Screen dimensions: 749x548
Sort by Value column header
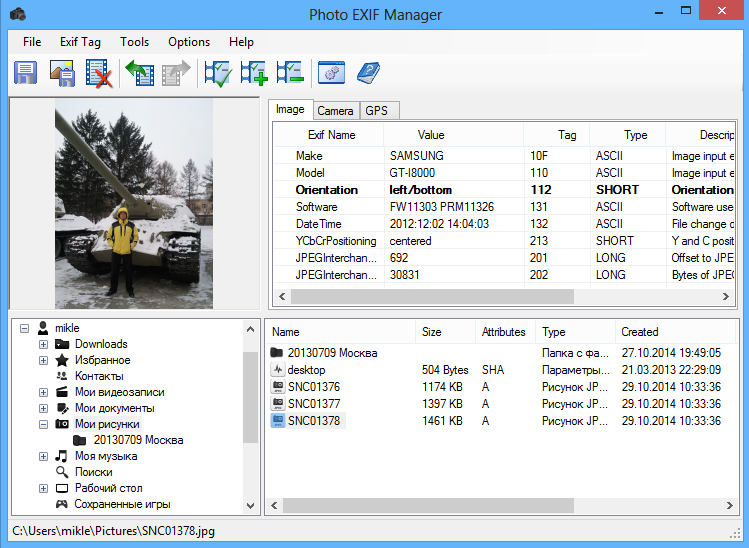tap(454, 135)
